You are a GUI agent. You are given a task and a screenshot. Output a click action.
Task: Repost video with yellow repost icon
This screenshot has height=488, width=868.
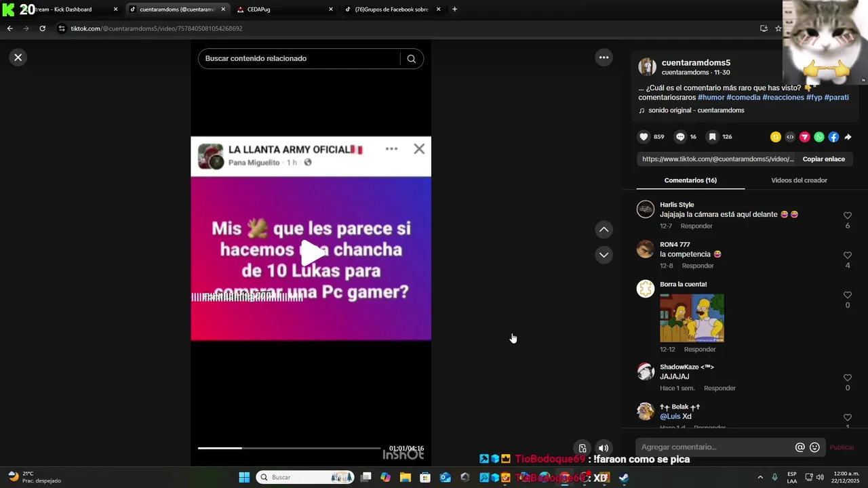pos(776,137)
